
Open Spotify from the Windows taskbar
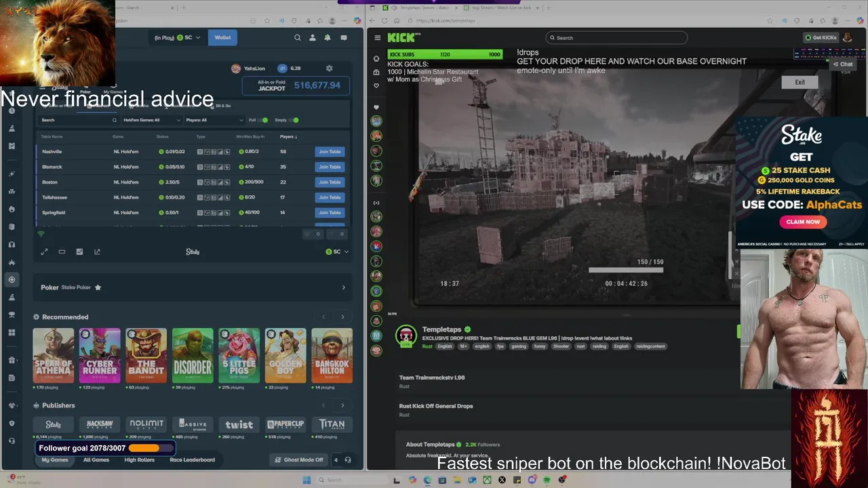547,480
